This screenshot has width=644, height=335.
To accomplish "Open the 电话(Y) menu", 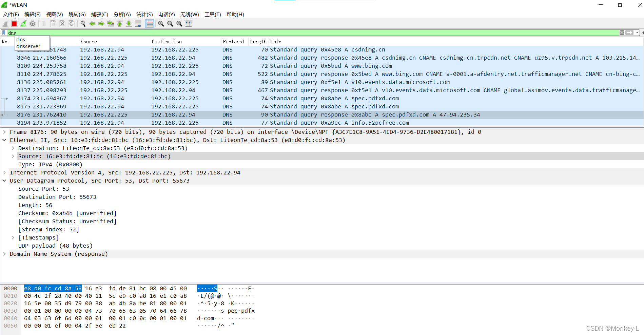I will click(167, 15).
